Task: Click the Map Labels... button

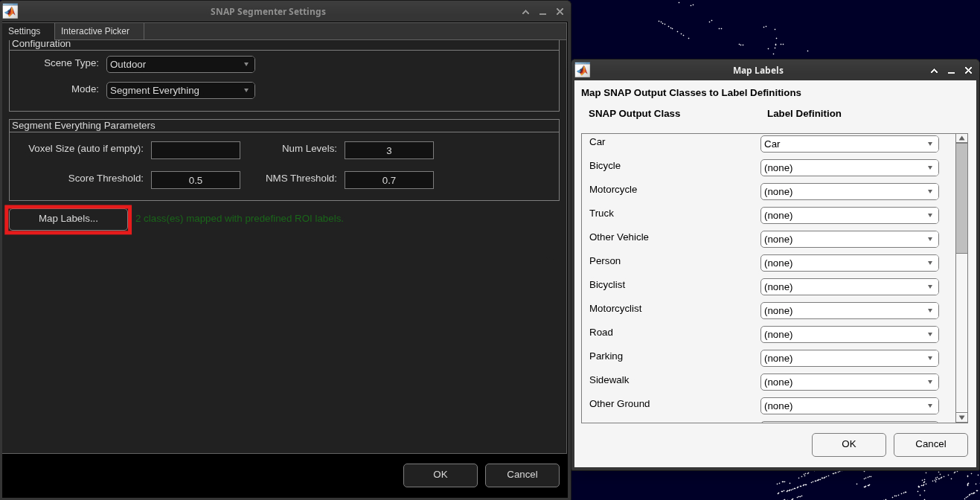Action: click(68, 219)
